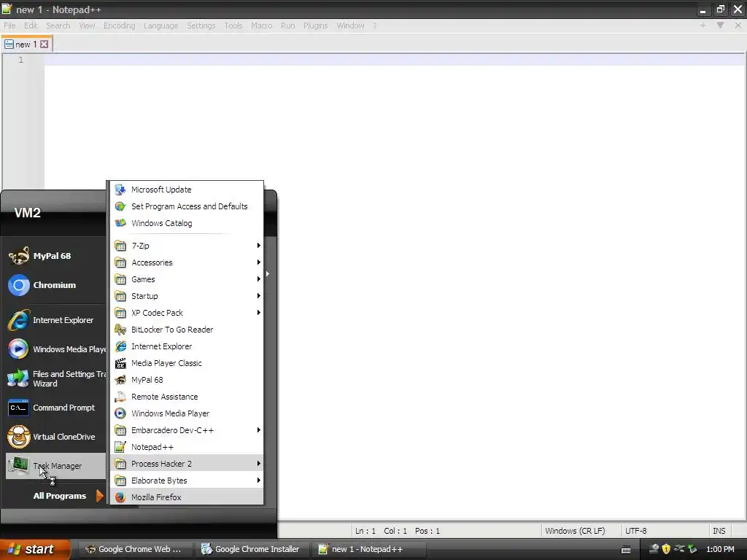Click the on-screen keyboard taskbar icon
This screenshot has height=560, width=747.
tap(626, 550)
